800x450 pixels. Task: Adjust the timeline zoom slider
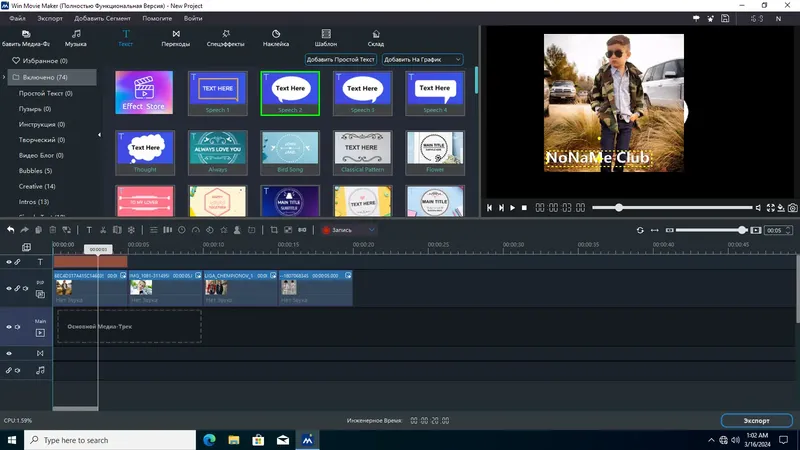point(710,230)
